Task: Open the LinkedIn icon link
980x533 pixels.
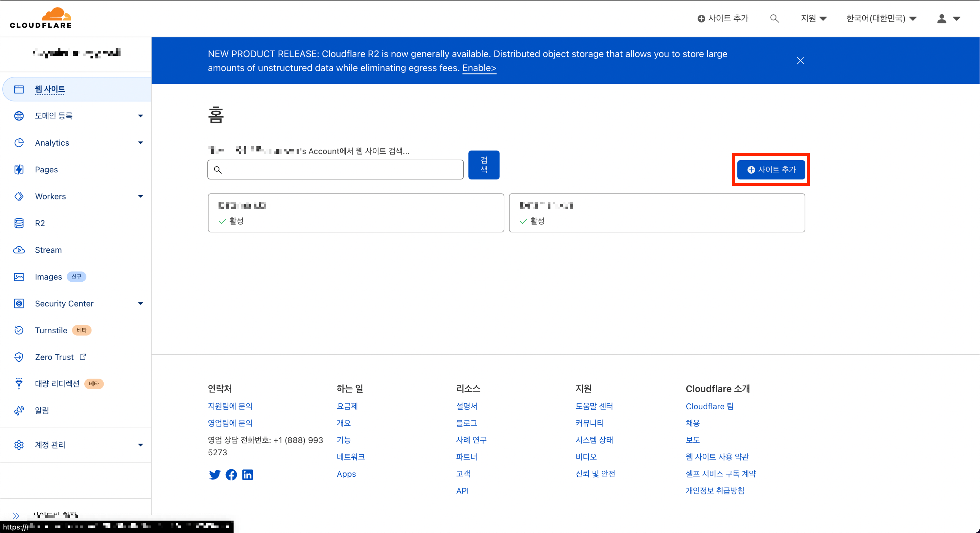Action: [x=247, y=475]
